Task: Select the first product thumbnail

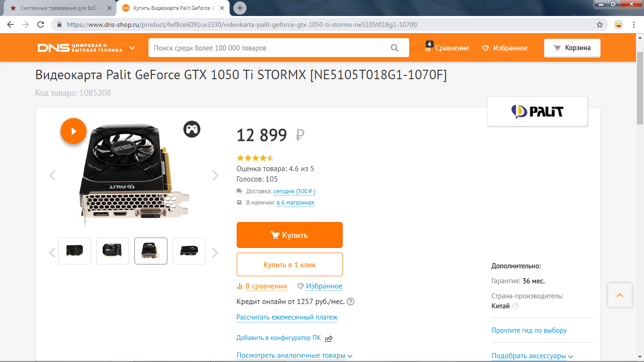Action: tap(74, 251)
